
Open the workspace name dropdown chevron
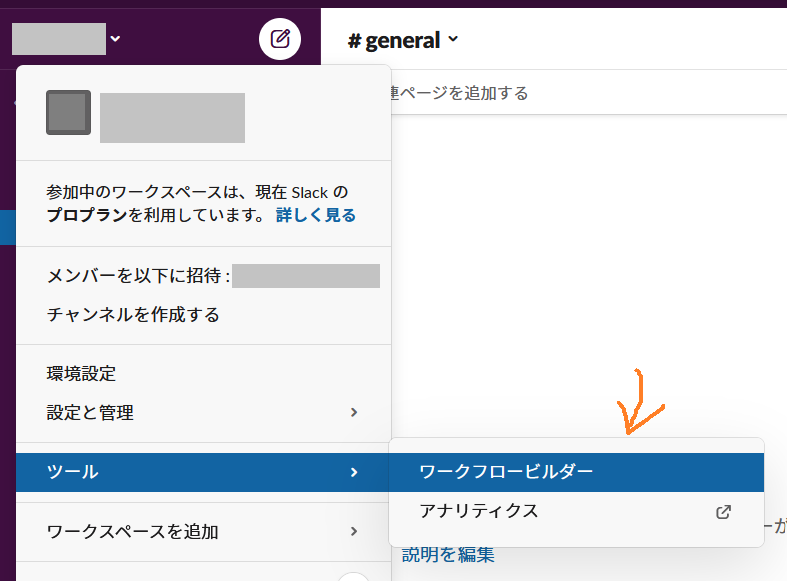115,39
